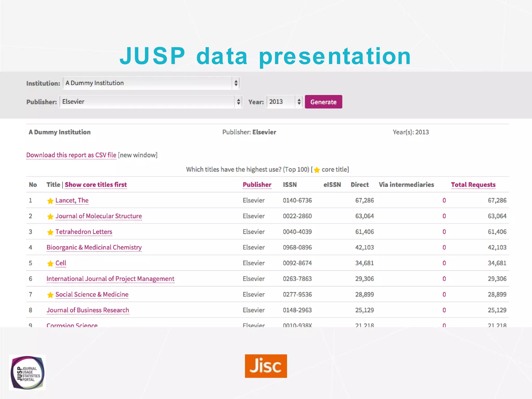The image size is (532, 399).
Task: Click Direct value 42,103
Action: coord(364,248)
